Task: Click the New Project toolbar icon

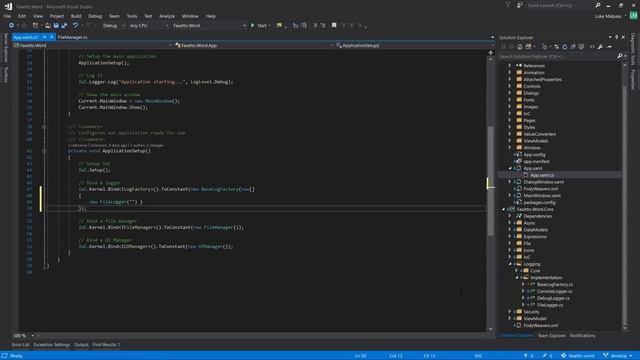Action: pyautogui.click(x=36, y=25)
